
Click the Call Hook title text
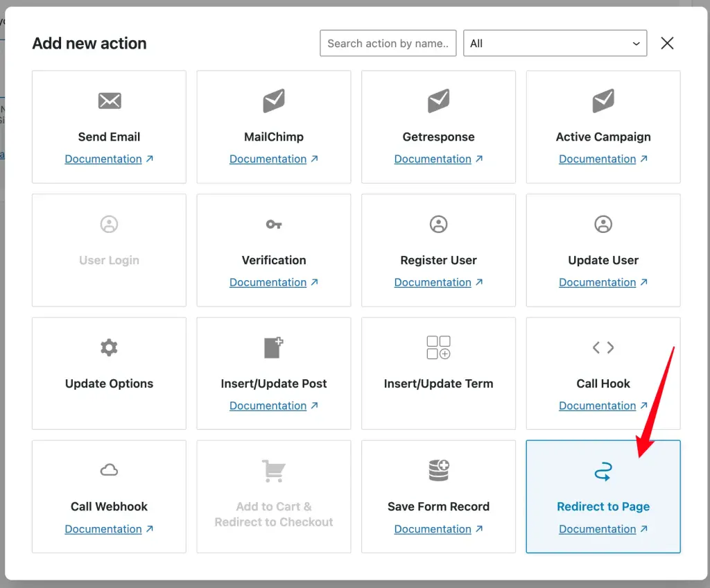click(x=603, y=383)
